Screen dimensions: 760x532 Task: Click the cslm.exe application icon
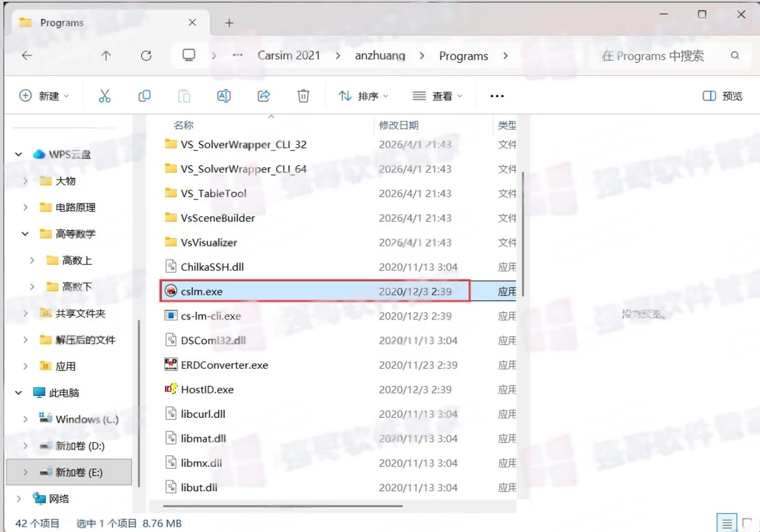pos(171,291)
